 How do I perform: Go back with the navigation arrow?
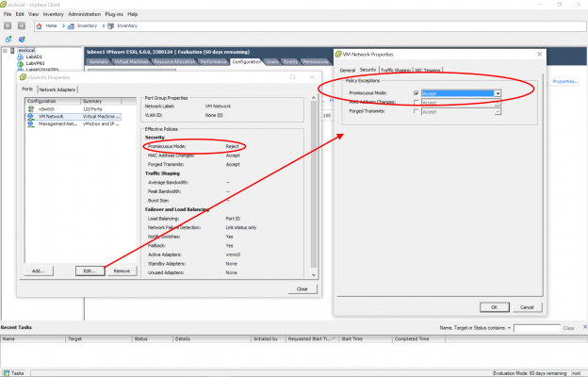(x=8, y=25)
